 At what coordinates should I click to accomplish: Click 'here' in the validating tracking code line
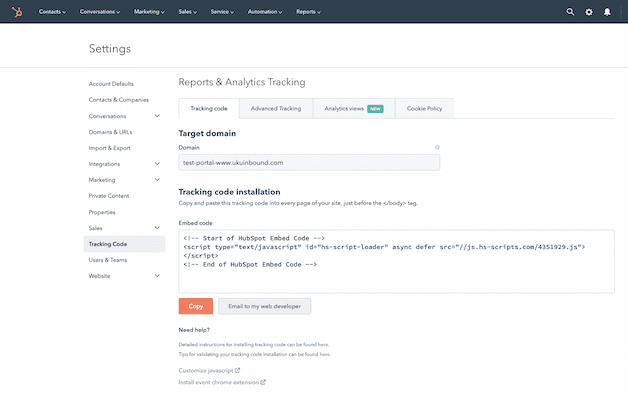(325, 354)
